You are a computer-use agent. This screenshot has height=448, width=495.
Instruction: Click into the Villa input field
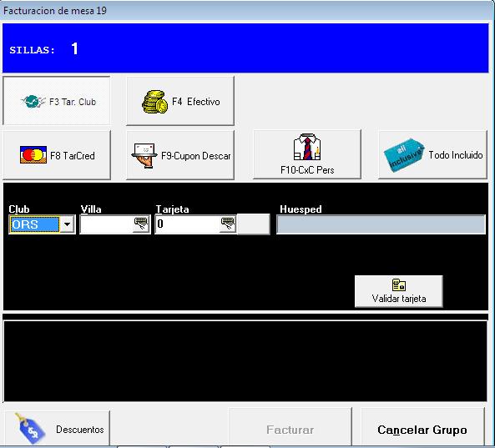107,224
